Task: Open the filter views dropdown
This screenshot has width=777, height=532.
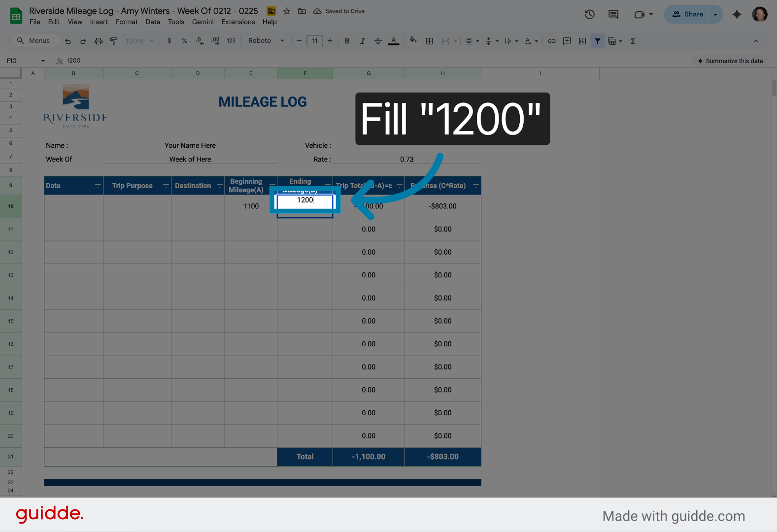Action: pyautogui.click(x=615, y=41)
